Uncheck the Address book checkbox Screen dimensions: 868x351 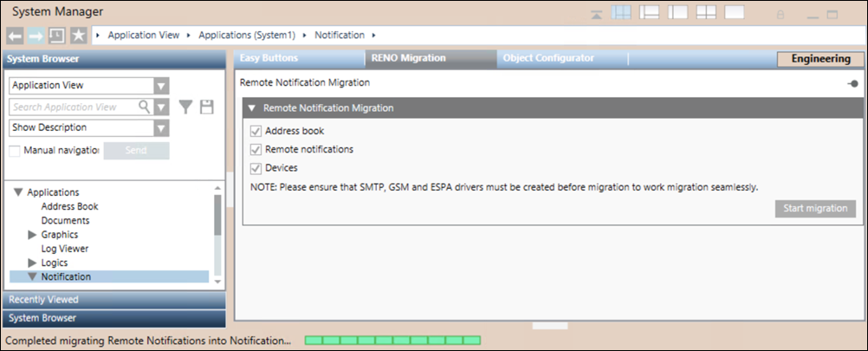tap(256, 131)
